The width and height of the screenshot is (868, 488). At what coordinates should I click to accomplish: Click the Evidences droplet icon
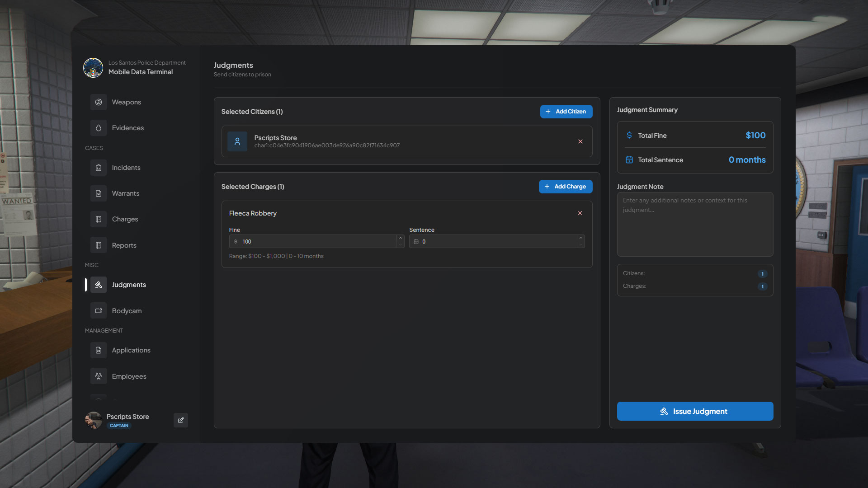point(99,128)
